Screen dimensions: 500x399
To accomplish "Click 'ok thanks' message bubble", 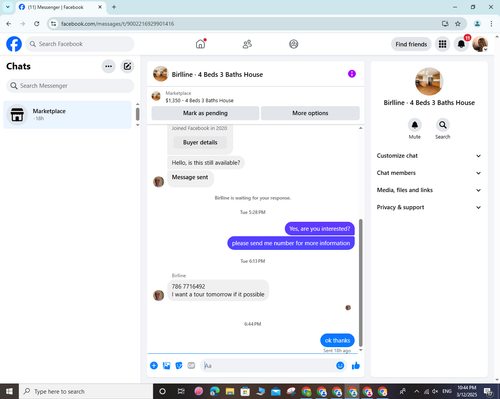I will pyautogui.click(x=337, y=340).
